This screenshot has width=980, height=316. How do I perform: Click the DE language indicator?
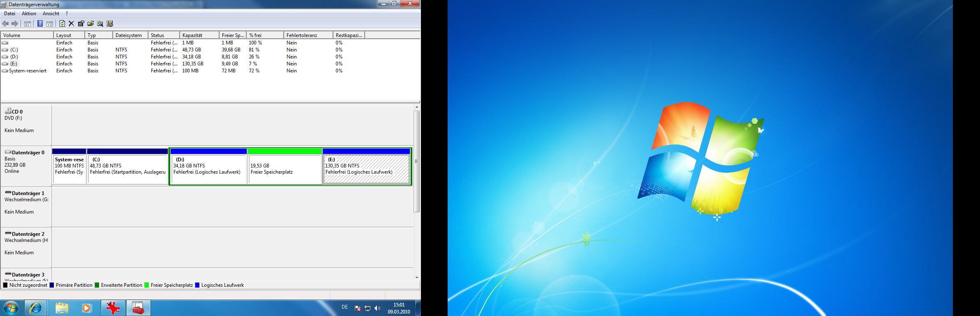(344, 307)
